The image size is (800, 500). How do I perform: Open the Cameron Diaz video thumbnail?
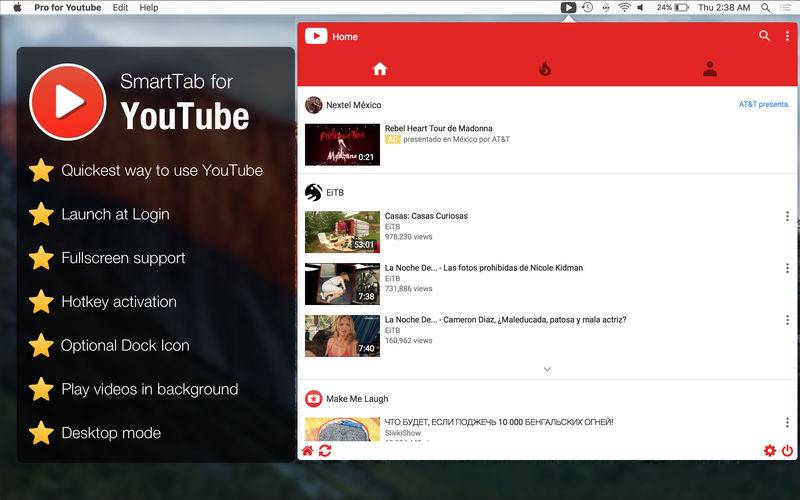(x=342, y=336)
